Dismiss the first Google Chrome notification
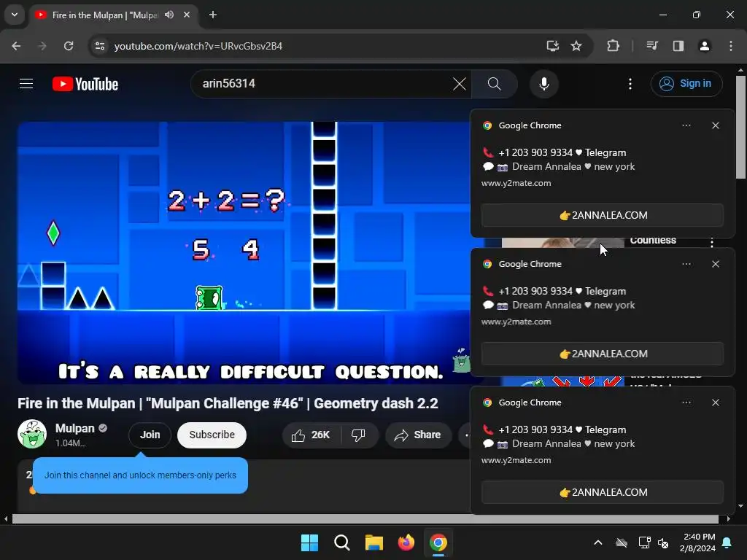 pyautogui.click(x=716, y=125)
